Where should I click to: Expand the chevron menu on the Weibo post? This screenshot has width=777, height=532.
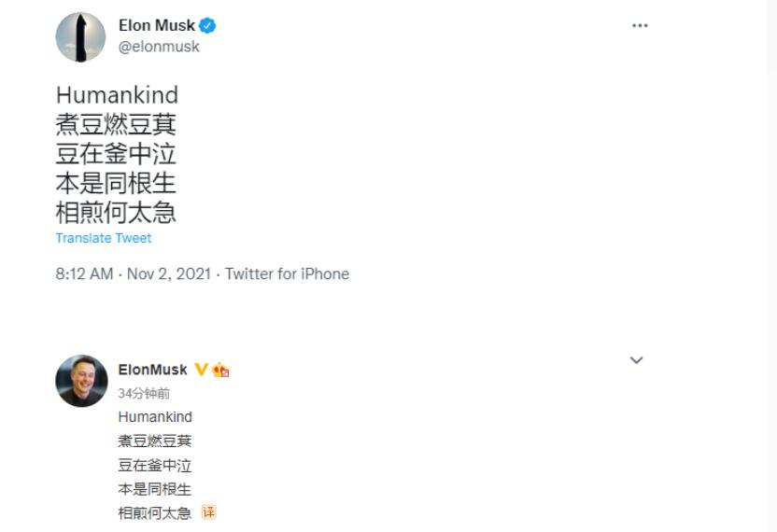[637, 360]
